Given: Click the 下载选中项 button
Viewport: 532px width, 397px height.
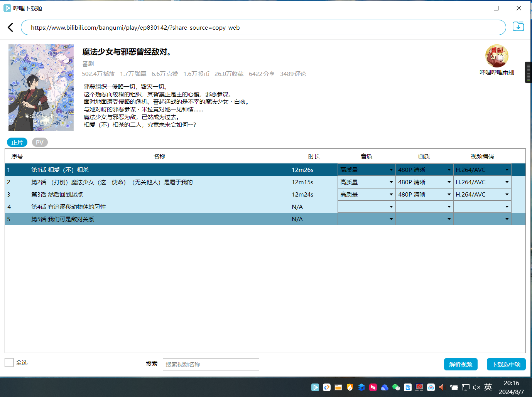Looking at the screenshot, I should click(506, 364).
